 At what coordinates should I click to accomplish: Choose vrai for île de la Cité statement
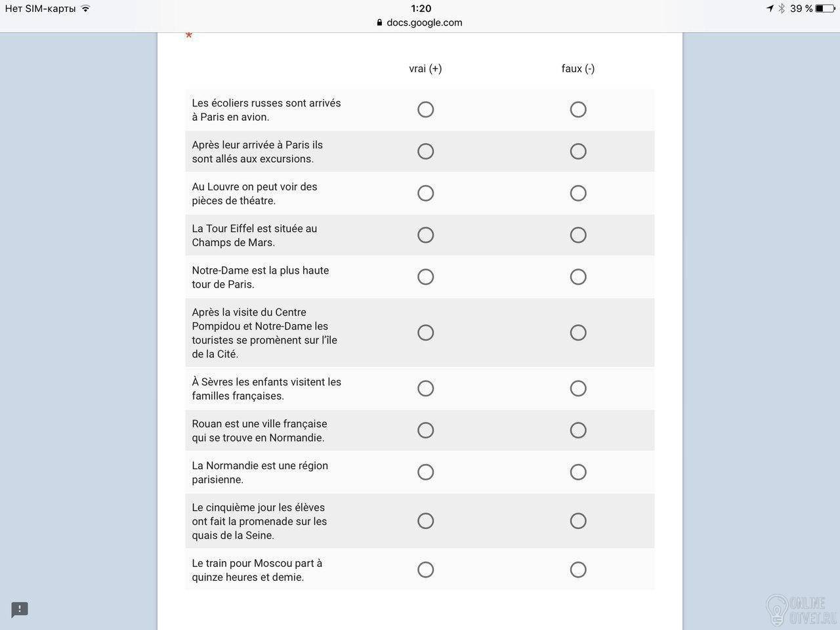tap(425, 333)
